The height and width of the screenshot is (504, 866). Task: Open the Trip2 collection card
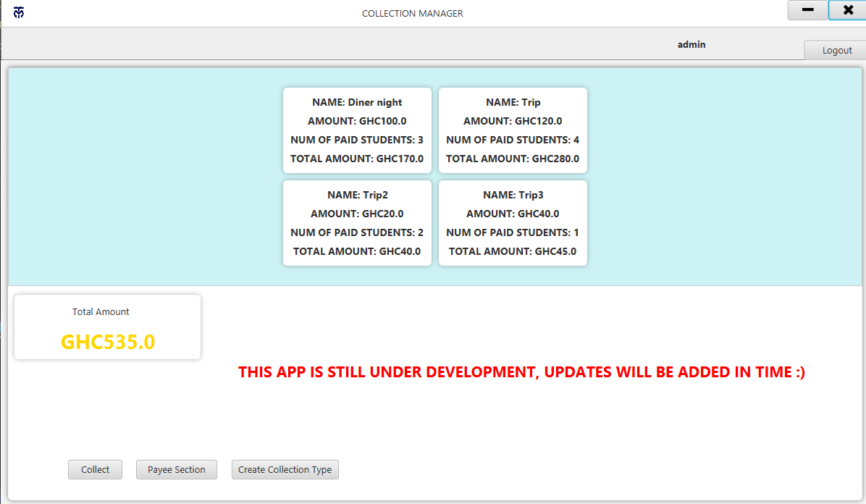point(357,223)
